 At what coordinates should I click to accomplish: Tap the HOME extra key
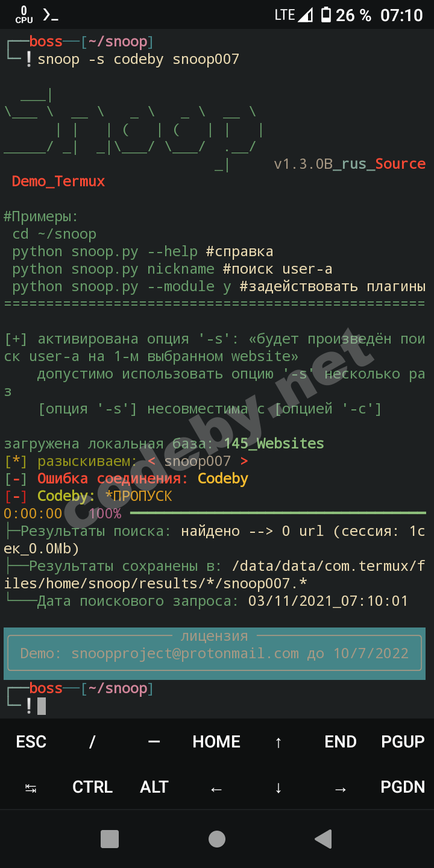[216, 741]
